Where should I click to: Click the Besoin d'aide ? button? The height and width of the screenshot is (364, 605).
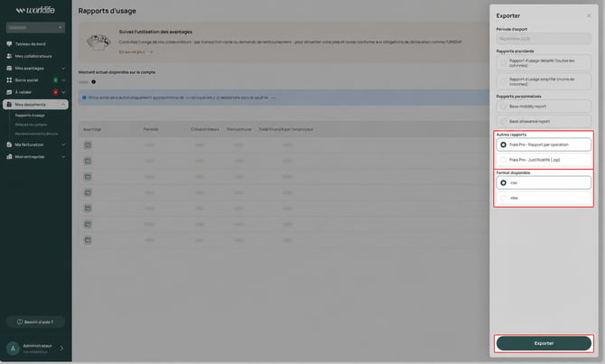click(x=35, y=322)
